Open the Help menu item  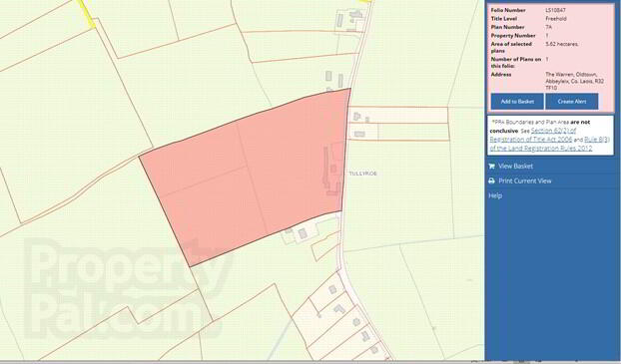(495, 195)
